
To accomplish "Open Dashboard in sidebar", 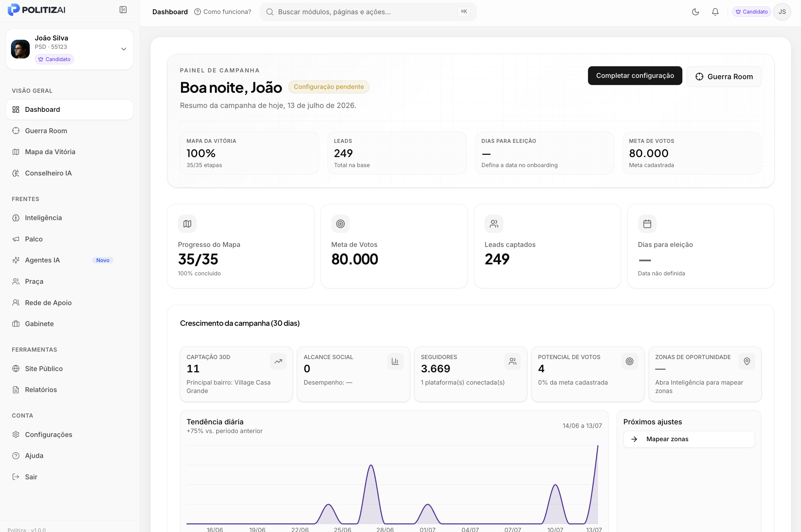I will 69,110.
